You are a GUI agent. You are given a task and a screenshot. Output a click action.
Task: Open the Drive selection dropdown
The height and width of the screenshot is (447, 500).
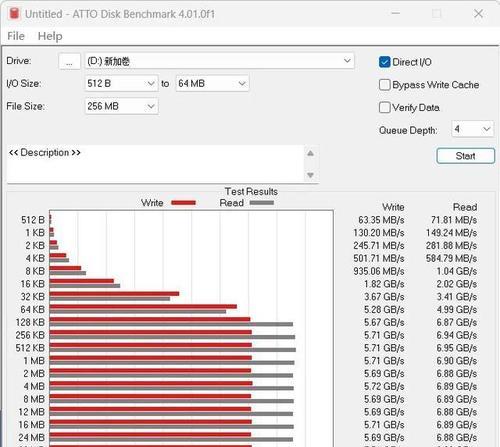click(219, 61)
